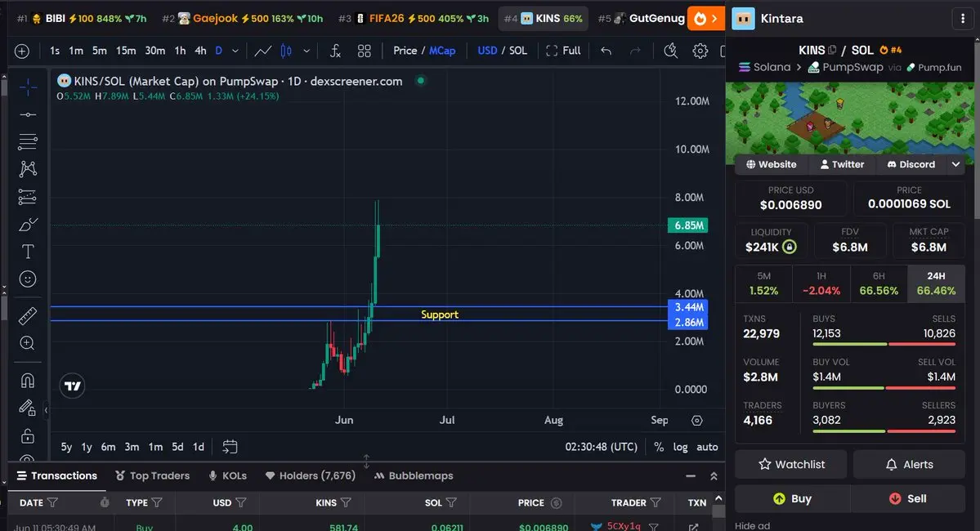Open the go to date calendar icon

coord(230,447)
